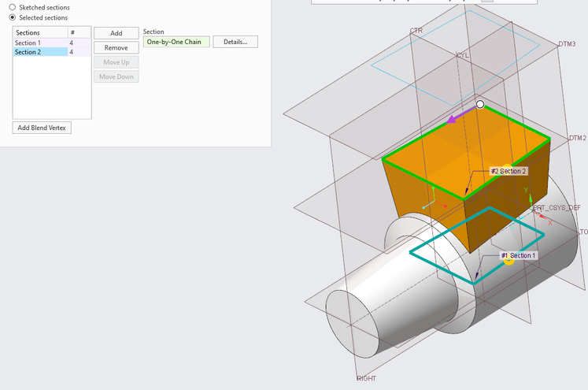This screenshot has width=588, height=390.
Task: Select the Selected sections radio button
Action: pos(12,17)
